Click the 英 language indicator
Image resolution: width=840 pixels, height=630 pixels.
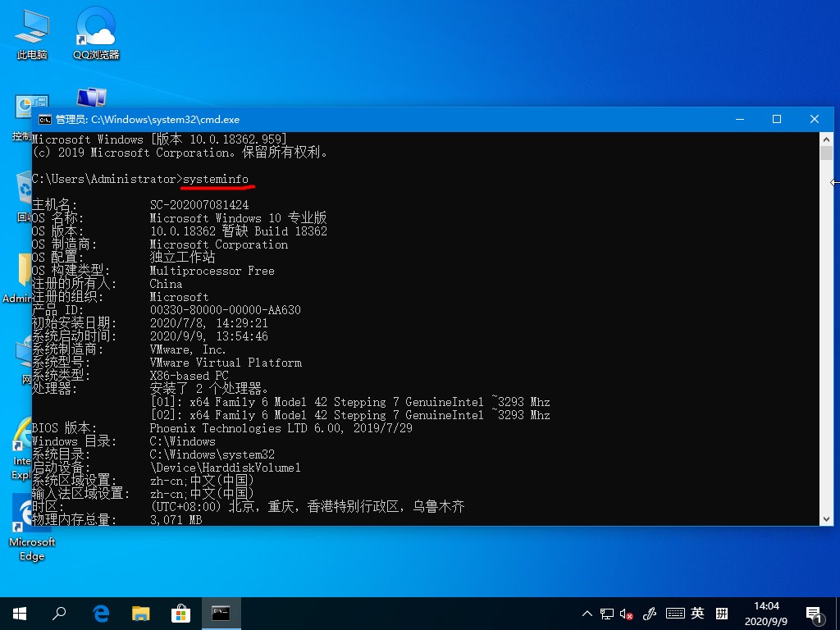click(x=697, y=613)
